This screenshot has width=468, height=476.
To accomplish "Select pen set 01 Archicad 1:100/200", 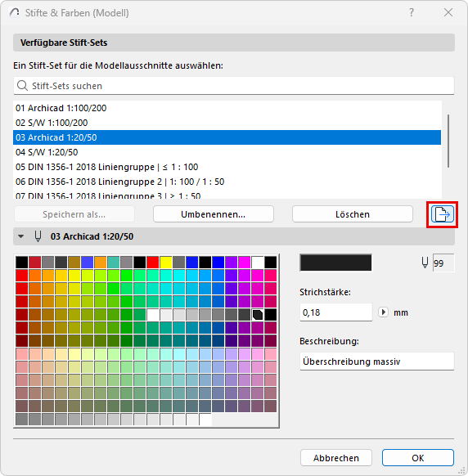I will pyautogui.click(x=227, y=108).
